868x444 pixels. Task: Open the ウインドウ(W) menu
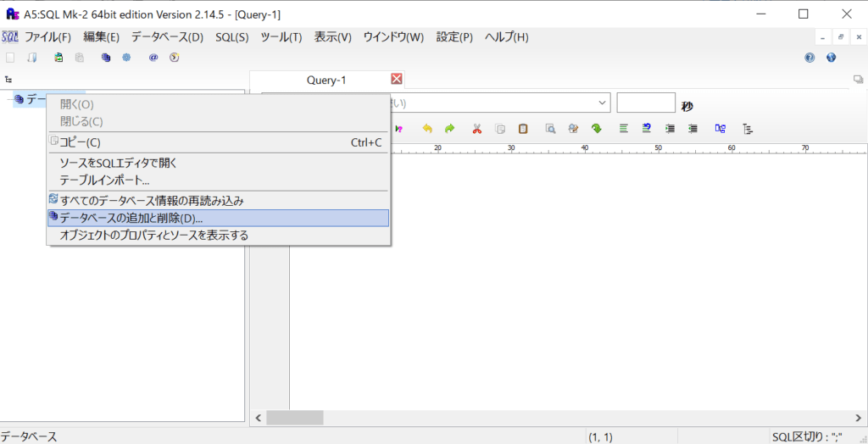click(393, 37)
